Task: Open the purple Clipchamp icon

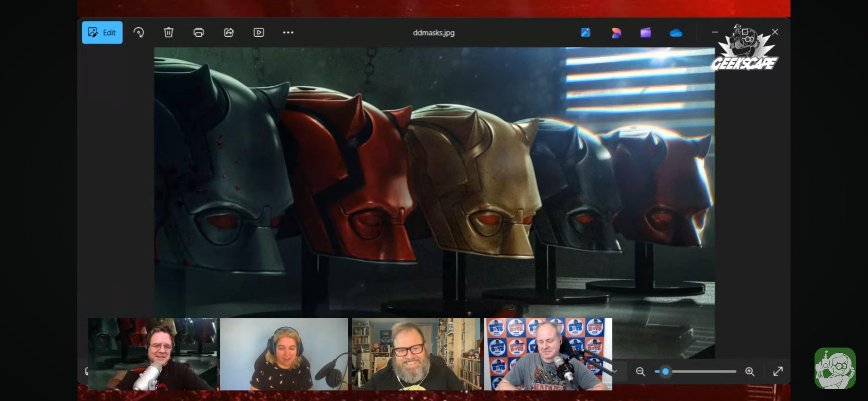Action: (646, 33)
